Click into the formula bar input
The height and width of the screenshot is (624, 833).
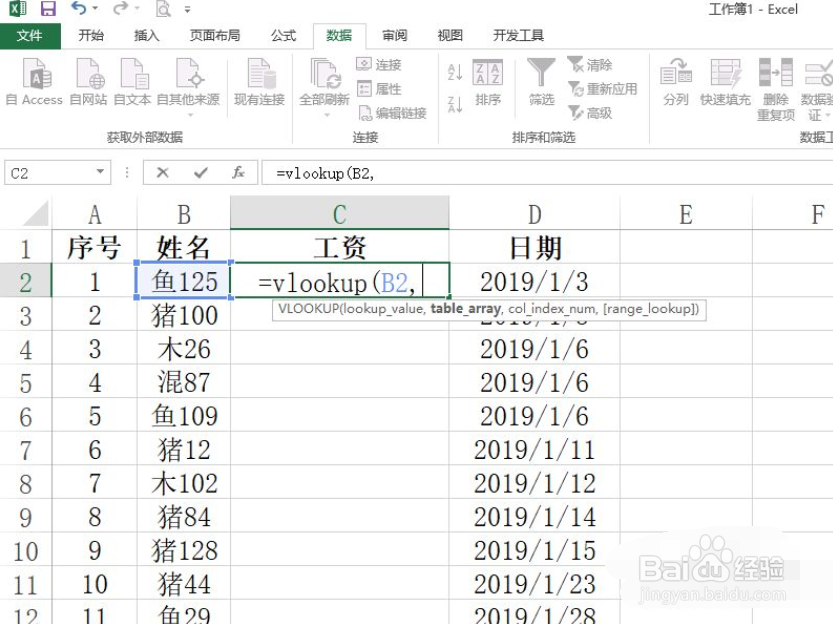tap(547, 173)
